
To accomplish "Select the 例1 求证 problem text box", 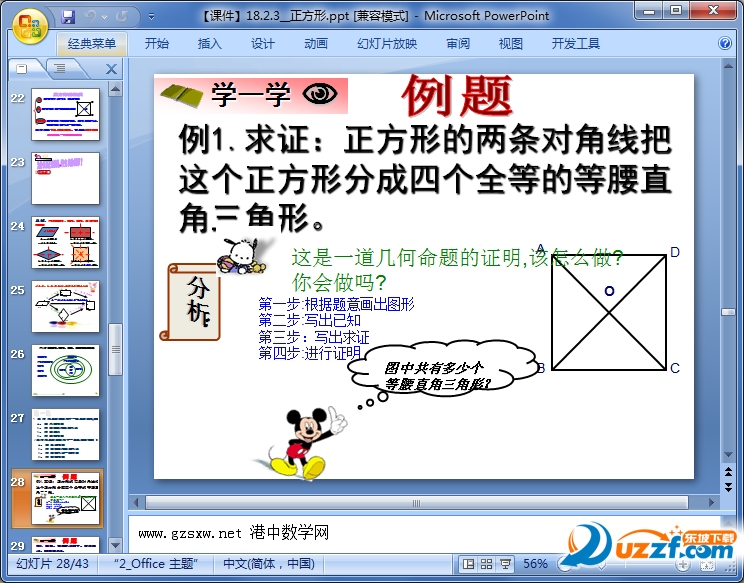I will click(425, 179).
